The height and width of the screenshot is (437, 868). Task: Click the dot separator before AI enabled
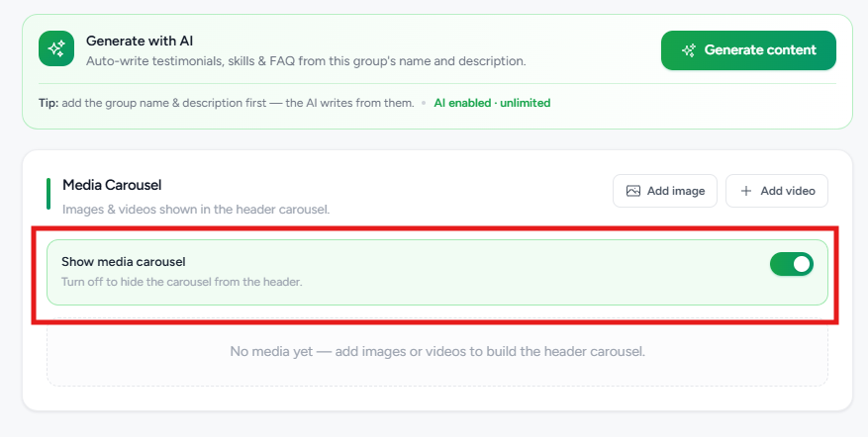pos(424,103)
